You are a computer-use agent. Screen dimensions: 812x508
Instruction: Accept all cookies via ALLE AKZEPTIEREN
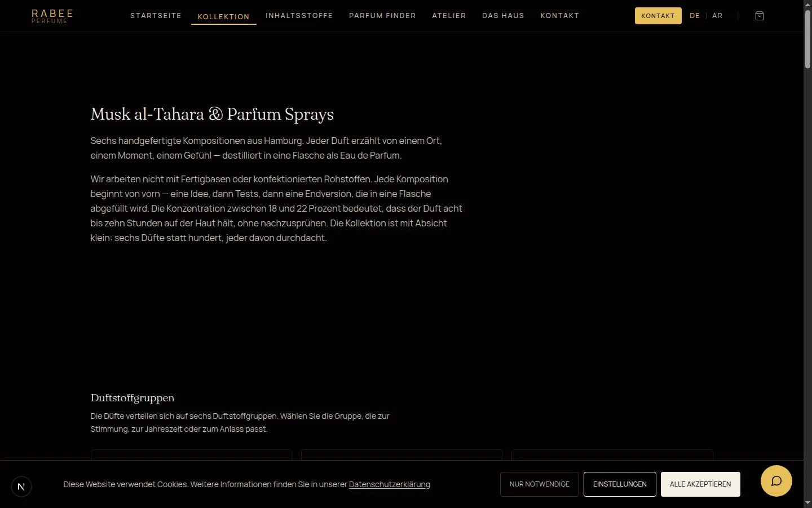pyautogui.click(x=700, y=484)
